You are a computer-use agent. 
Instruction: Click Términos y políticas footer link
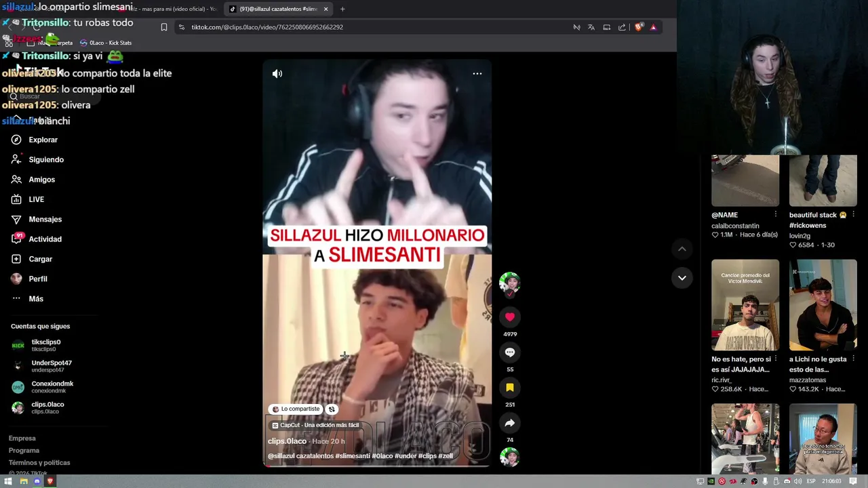coord(39,463)
